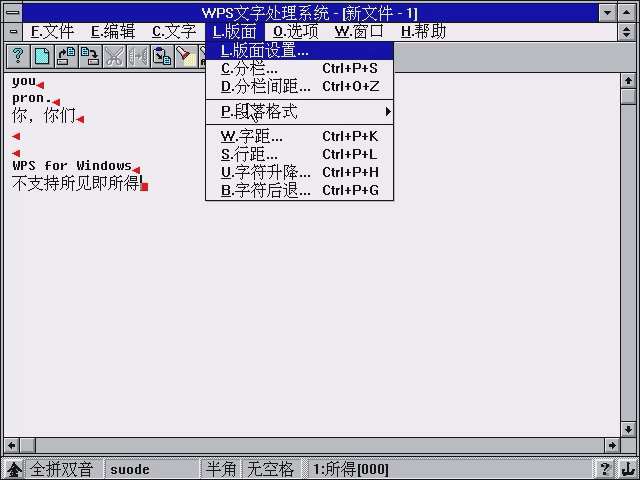The height and width of the screenshot is (480, 640).
Task: Click the flashlight find icon
Action: pos(187,56)
